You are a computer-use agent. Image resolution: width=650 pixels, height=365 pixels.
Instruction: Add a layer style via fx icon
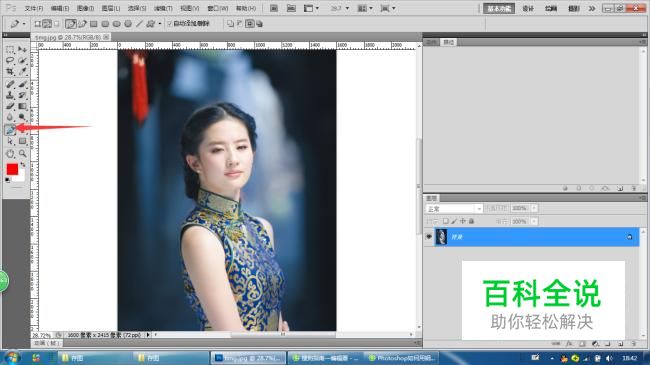(570, 344)
